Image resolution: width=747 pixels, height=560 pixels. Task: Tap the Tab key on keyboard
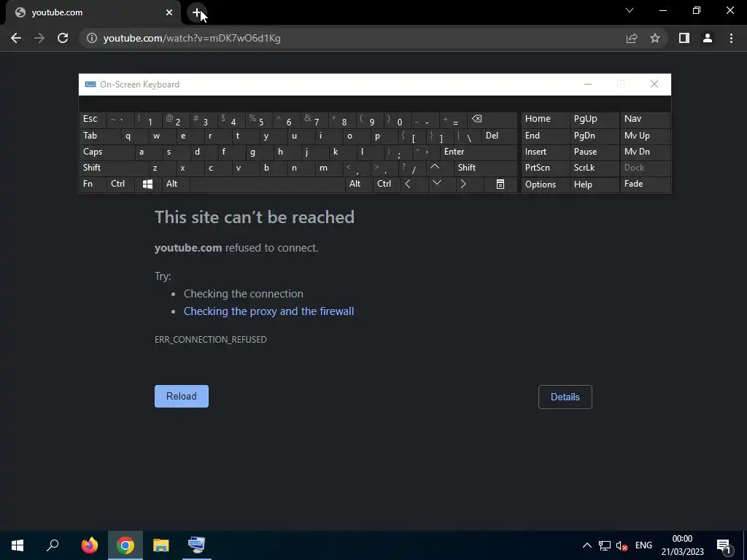click(x=100, y=136)
